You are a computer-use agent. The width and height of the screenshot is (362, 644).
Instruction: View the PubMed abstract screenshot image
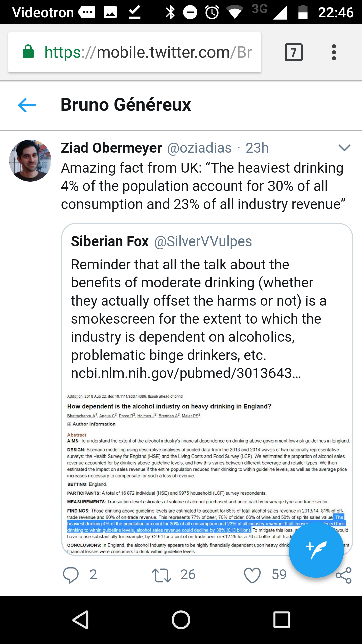pyautogui.click(x=207, y=473)
